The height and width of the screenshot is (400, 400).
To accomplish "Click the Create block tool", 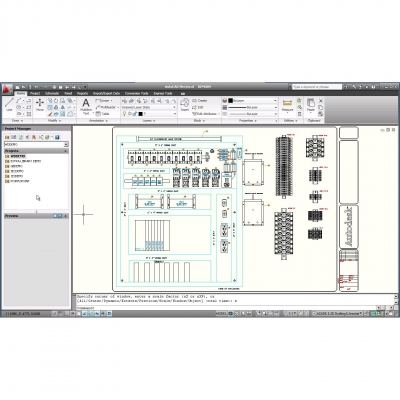I will pyautogui.click(x=200, y=100).
